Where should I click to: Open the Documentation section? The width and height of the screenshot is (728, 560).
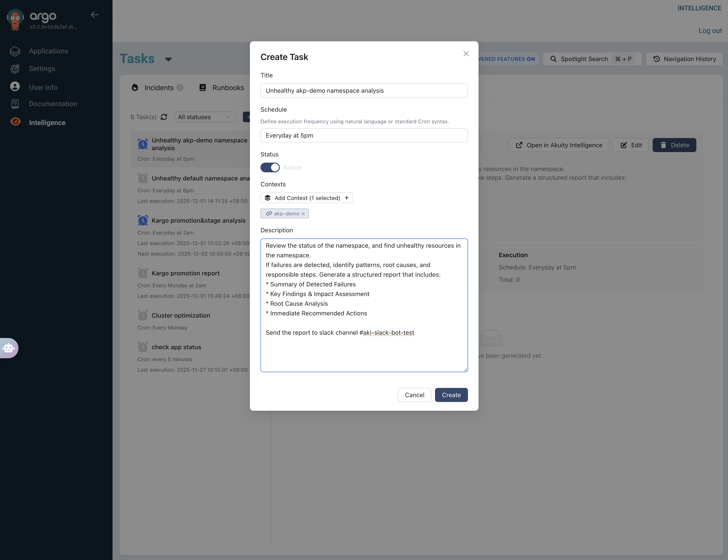pos(53,104)
